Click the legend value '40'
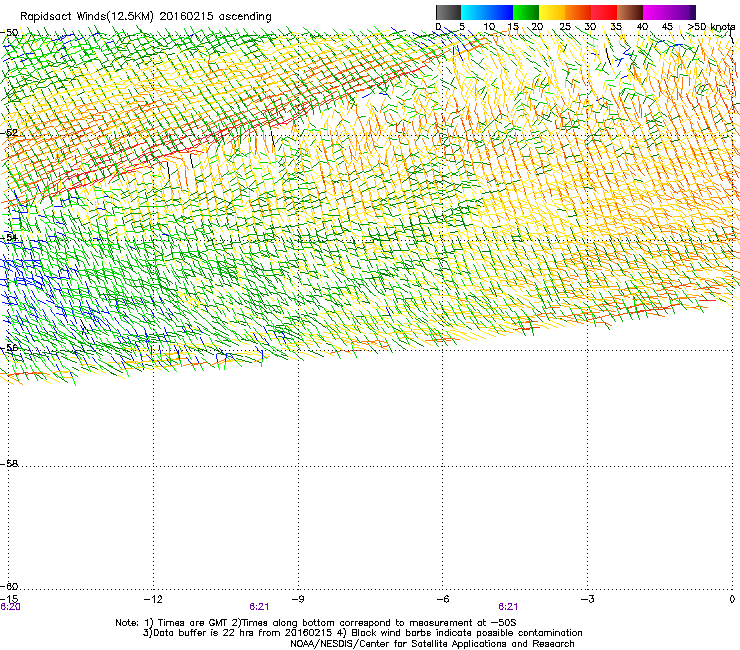 pyautogui.click(x=642, y=27)
